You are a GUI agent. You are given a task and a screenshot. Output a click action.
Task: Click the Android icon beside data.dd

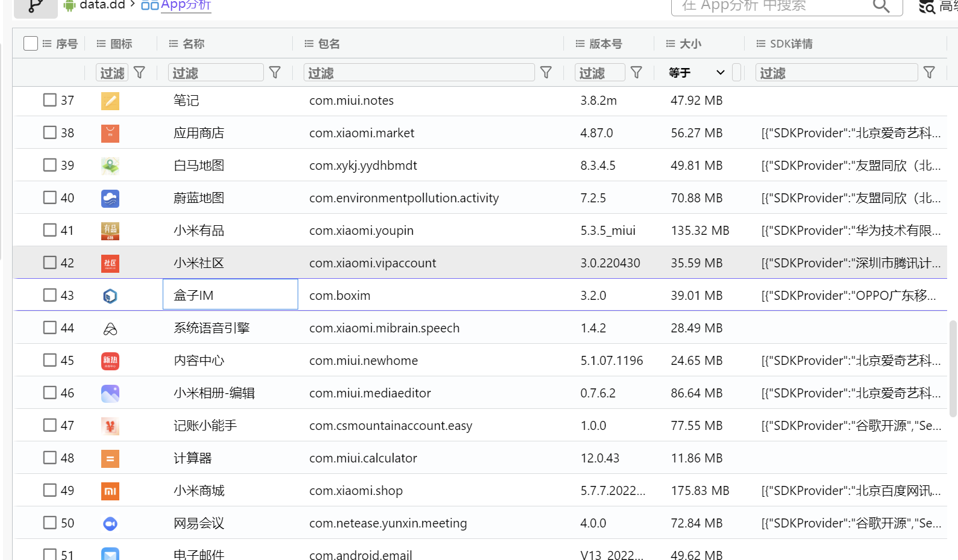click(x=69, y=5)
